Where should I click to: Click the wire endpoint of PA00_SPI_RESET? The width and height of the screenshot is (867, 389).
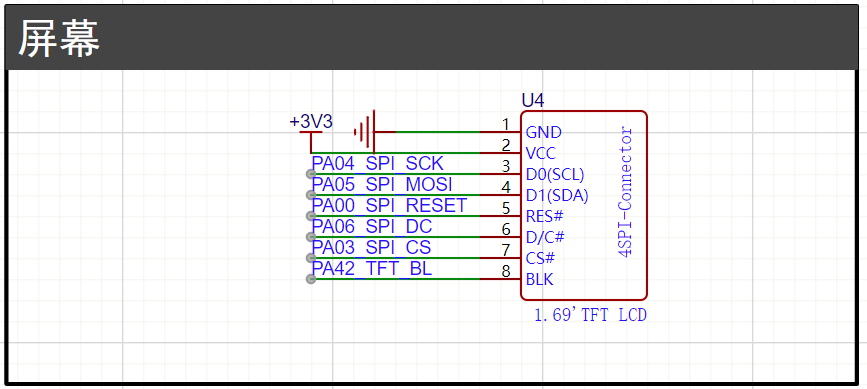[x=311, y=216]
